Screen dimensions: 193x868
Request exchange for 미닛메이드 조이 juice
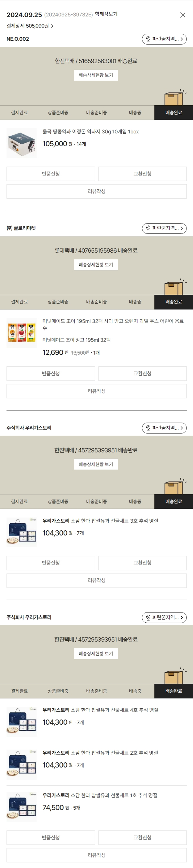point(142,373)
